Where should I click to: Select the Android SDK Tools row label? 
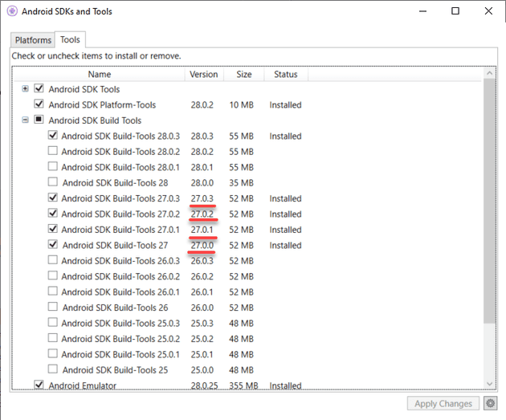point(84,89)
